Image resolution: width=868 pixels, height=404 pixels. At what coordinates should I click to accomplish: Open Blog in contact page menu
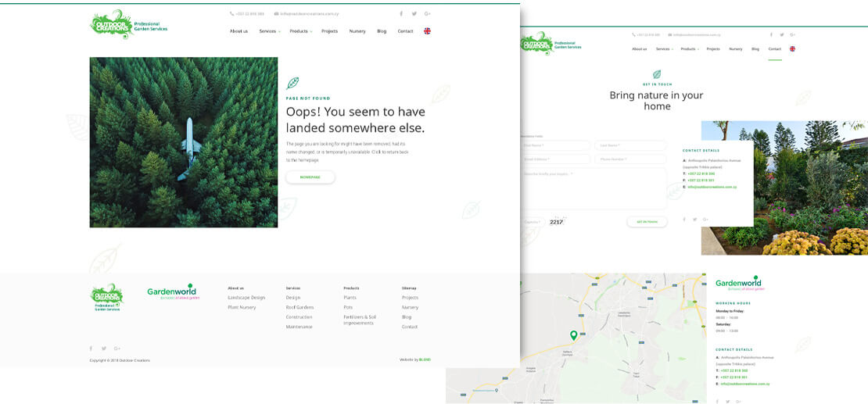point(755,48)
